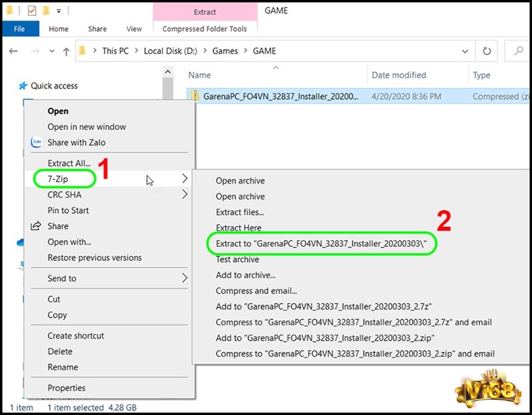Viewport: 532px width, 415px height.
Task: Select Open in new window
Action: 86,126
